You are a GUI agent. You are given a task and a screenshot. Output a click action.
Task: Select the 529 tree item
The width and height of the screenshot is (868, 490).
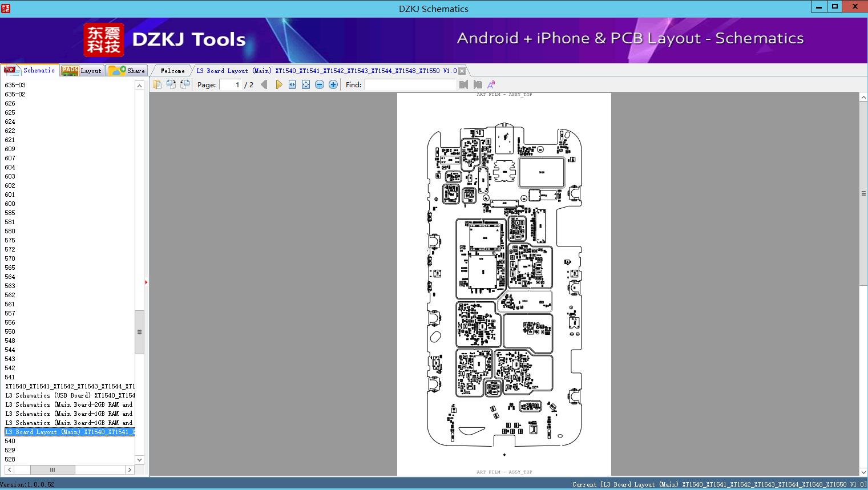(x=10, y=450)
